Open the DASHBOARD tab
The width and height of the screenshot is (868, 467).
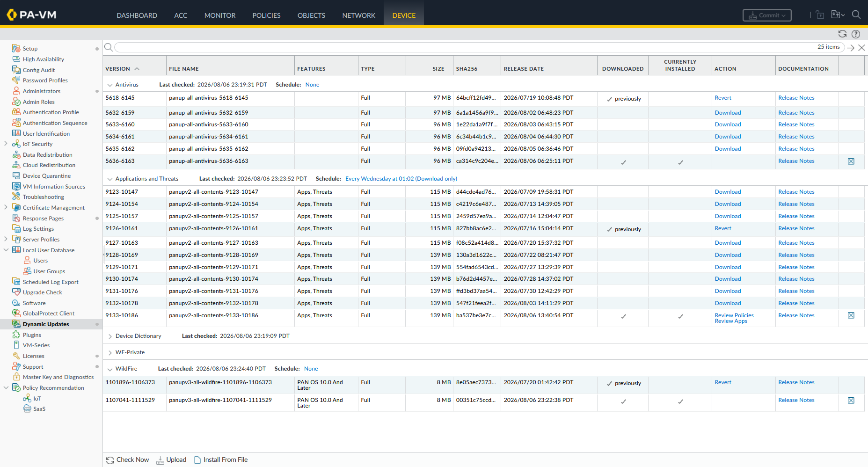[137, 15]
